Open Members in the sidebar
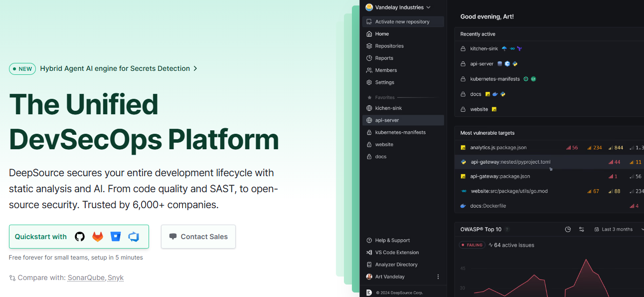The image size is (644, 297). pyautogui.click(x=386, y=70)
